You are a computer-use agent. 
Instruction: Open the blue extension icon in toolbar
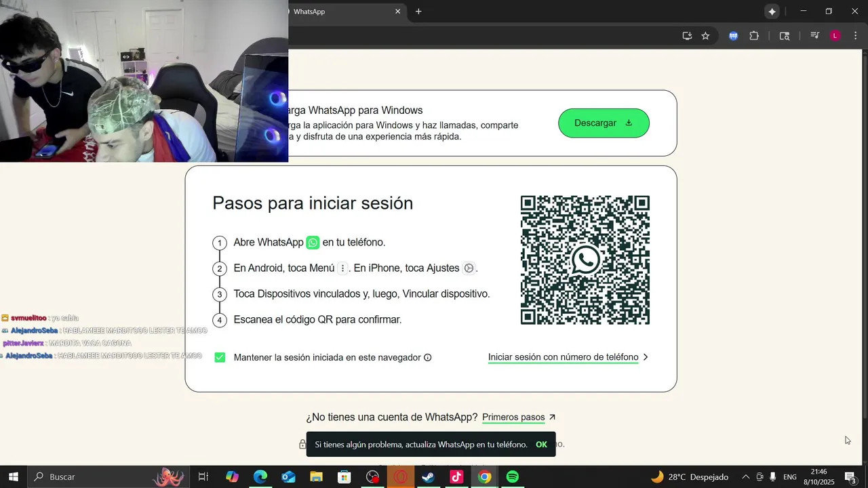tap(733, 36)
